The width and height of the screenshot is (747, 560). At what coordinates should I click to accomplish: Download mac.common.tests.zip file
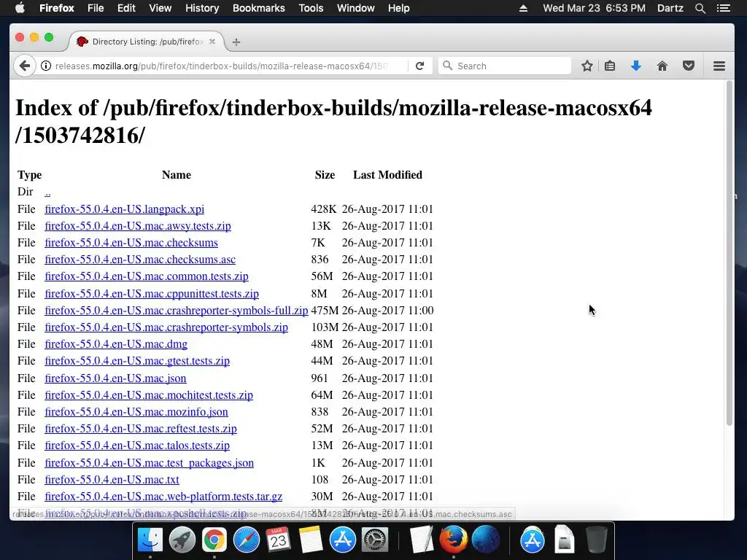(146, 276)
